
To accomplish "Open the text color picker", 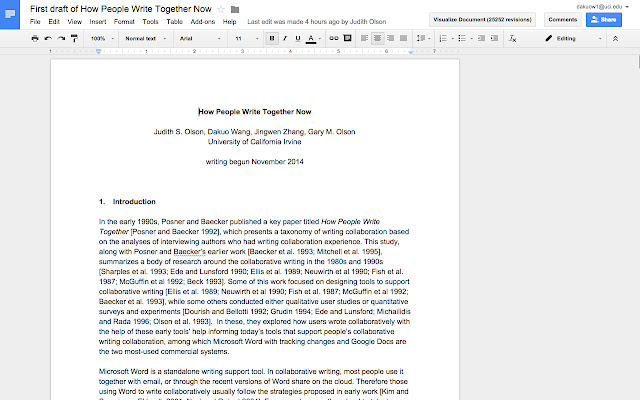I will (311, 38).
